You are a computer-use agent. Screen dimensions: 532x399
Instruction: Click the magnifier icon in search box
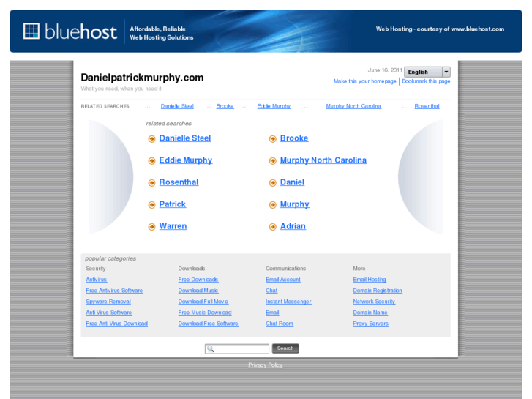[211, 348]
